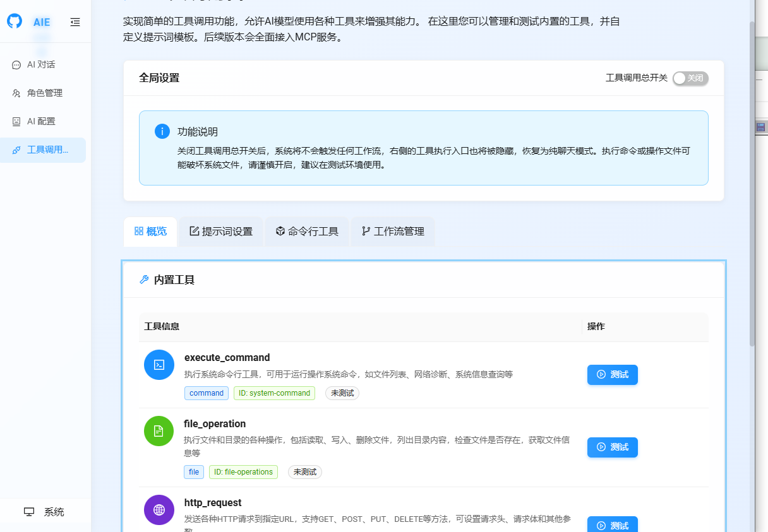
Task: Click the page vertical scrollbar thumb
Action: 752,183
